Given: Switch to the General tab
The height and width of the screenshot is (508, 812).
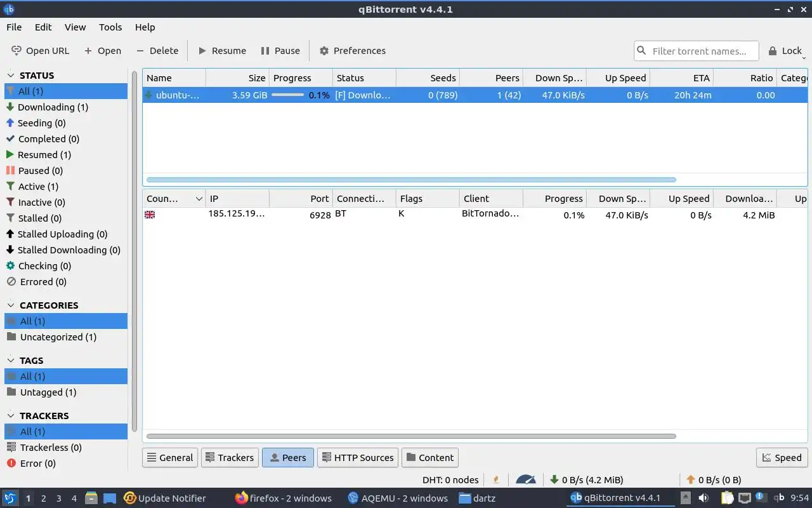Looking at the screenshot, I should [x=170, y=457].
